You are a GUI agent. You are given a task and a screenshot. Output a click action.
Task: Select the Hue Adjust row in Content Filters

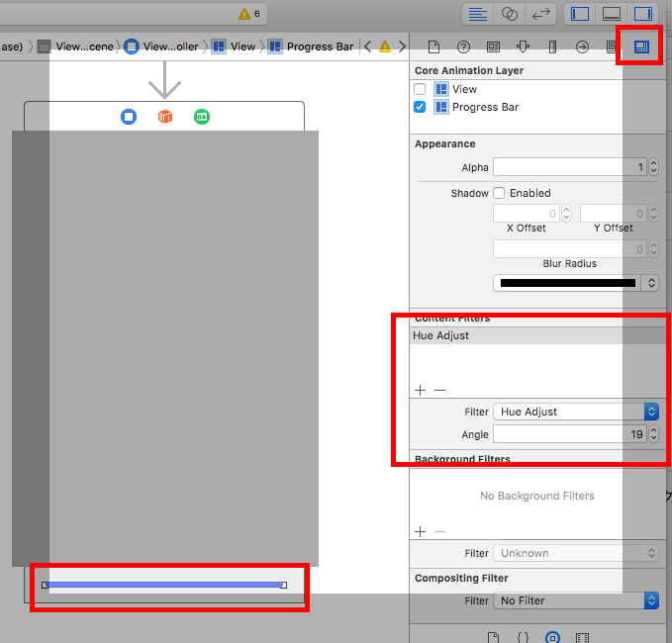pos(537,335)
